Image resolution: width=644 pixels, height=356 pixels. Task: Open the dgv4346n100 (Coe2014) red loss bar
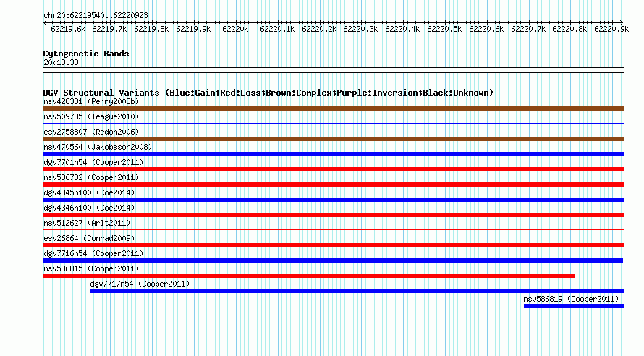point(333,215)
